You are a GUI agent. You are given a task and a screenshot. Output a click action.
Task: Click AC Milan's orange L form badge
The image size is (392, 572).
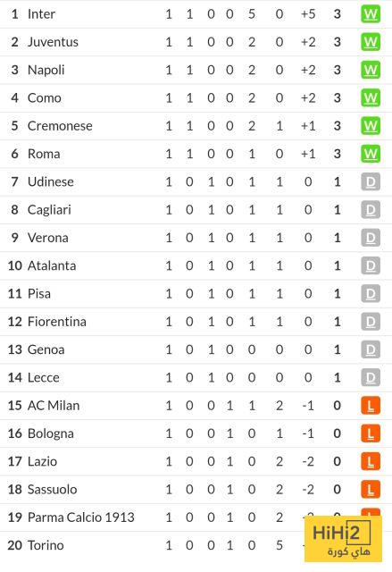point(371,405)
